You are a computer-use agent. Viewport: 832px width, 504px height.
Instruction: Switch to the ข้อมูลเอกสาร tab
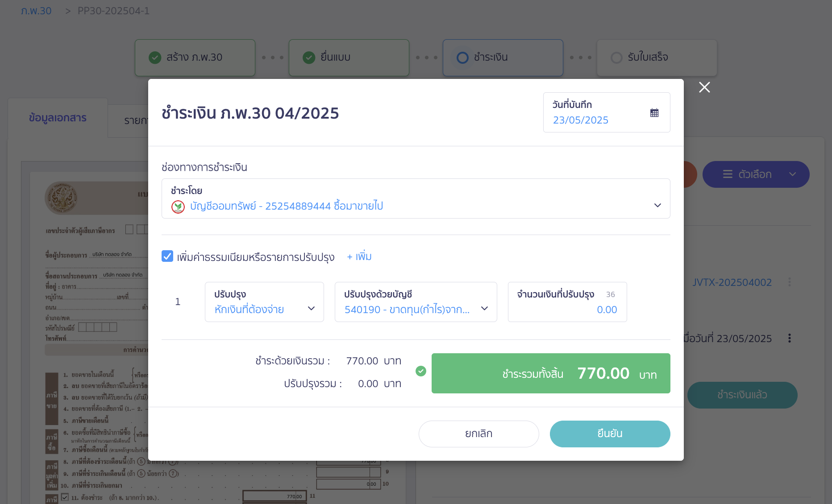coord(58,118)
